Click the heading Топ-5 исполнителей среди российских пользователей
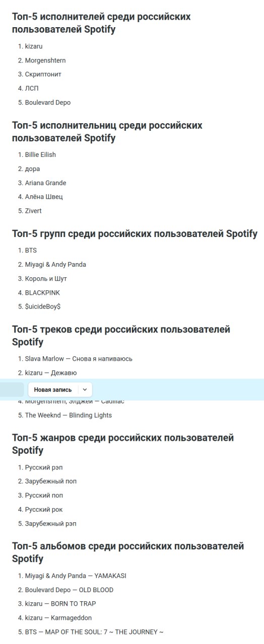 [x=101, y=23]
